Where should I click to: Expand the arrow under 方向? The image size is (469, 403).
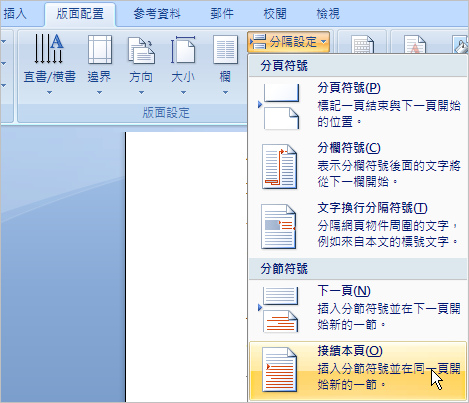(x=141, y=92)
